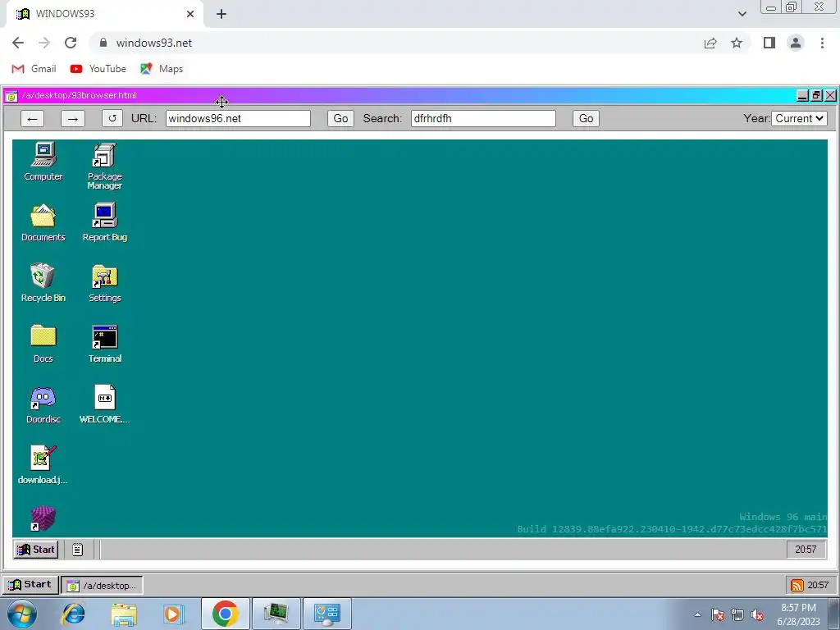Toggle Chrome side panel icon

coord(769,43)
